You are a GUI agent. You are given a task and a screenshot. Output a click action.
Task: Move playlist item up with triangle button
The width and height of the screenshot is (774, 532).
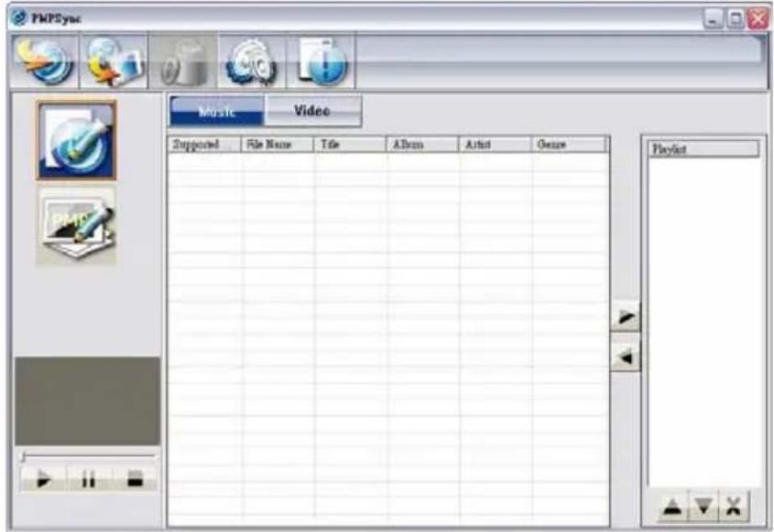[673, 506]
